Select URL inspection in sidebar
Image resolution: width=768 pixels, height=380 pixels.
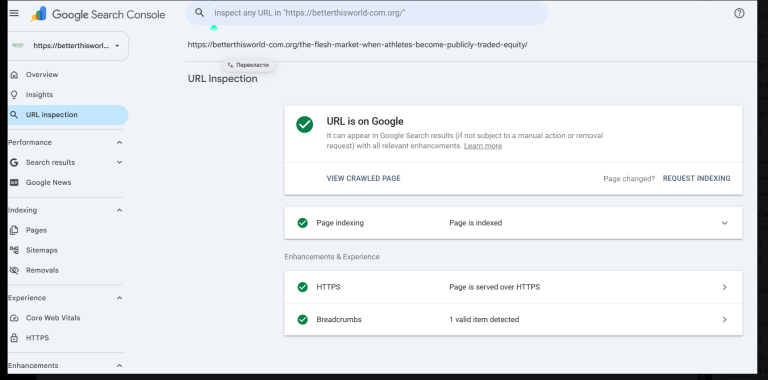(x=68, y=115)
